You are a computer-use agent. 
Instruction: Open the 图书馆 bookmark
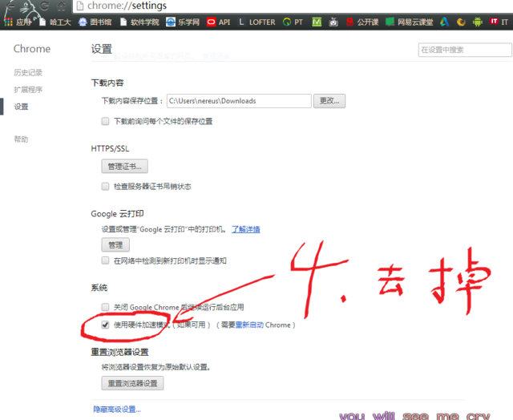95,22
